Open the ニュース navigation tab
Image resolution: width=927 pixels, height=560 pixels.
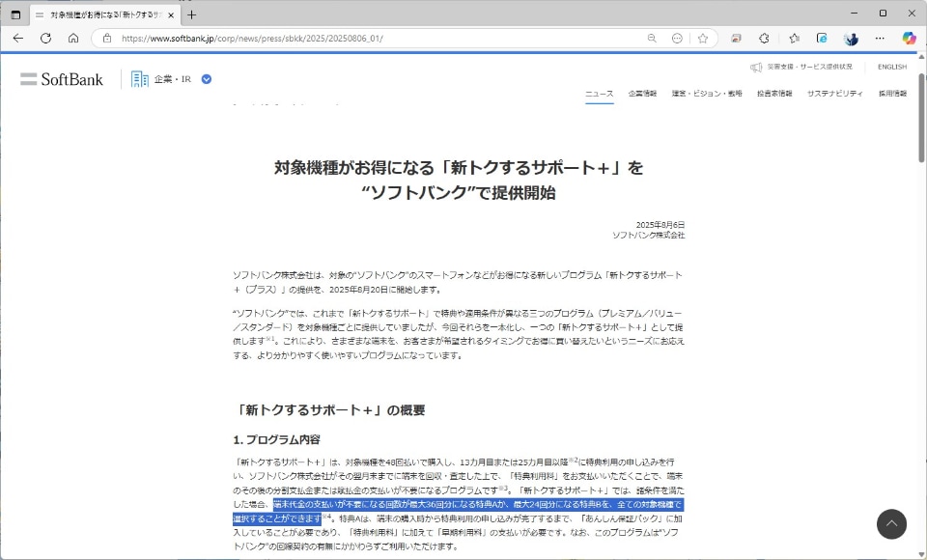pyautogui.click(x=600, y=94)
